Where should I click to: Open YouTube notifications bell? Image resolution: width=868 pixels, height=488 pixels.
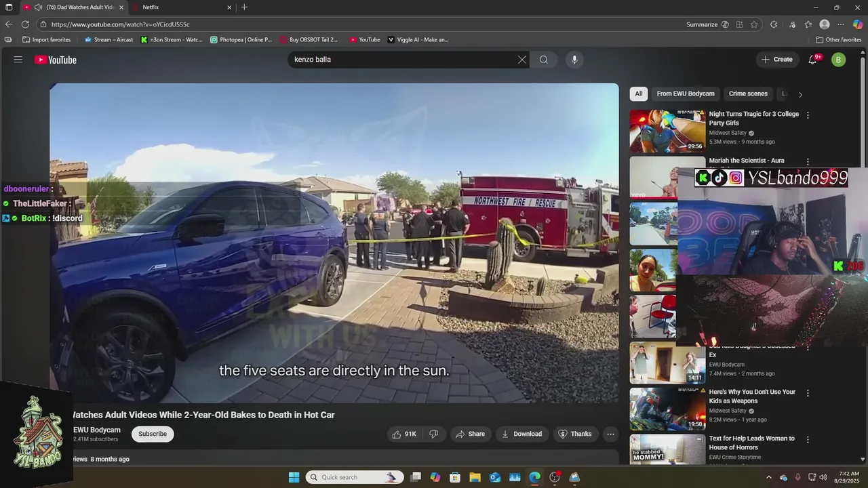(813, 60)
